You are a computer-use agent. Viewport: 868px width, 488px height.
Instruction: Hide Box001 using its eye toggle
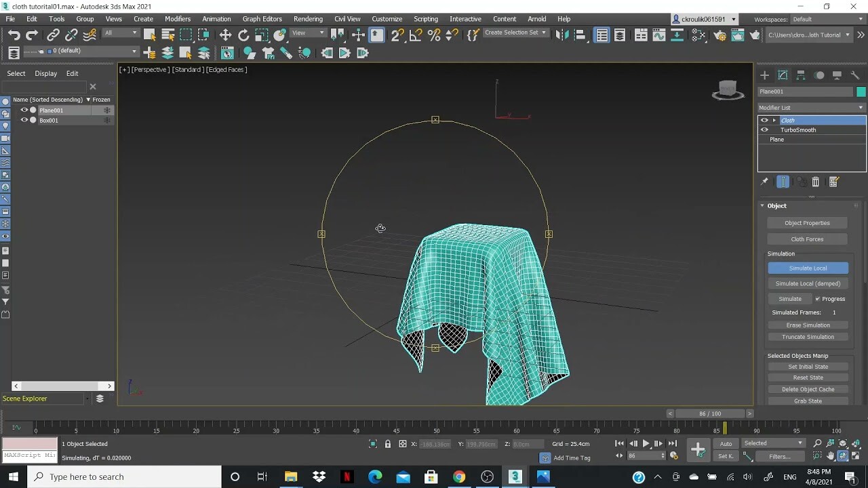point(24,120)
